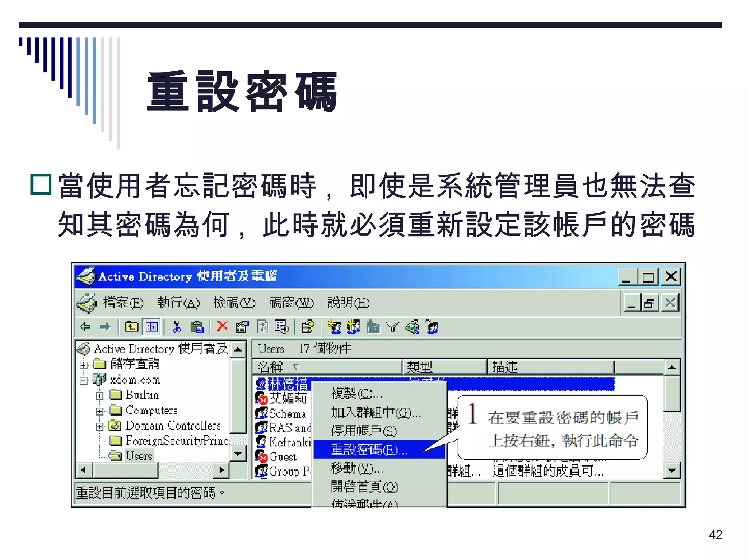
Task: Restore the inner MDI child window
Action: coord(650,303)
